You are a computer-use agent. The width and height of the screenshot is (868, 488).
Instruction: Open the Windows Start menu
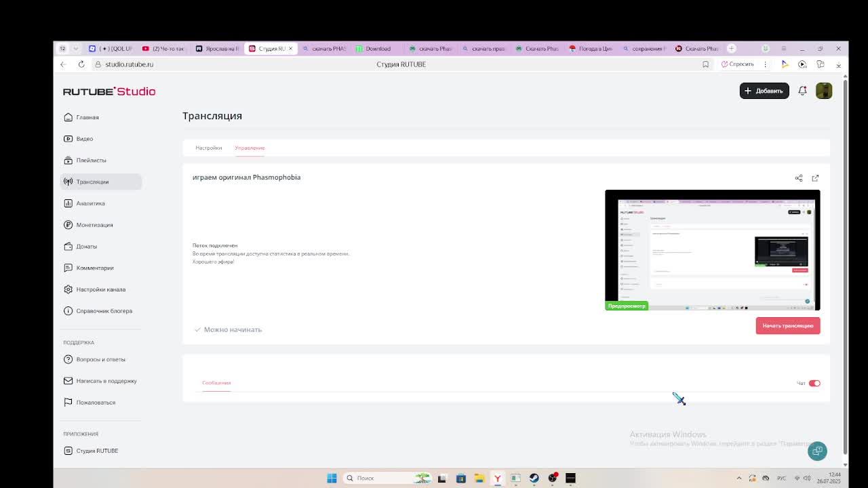coord(332,478)
